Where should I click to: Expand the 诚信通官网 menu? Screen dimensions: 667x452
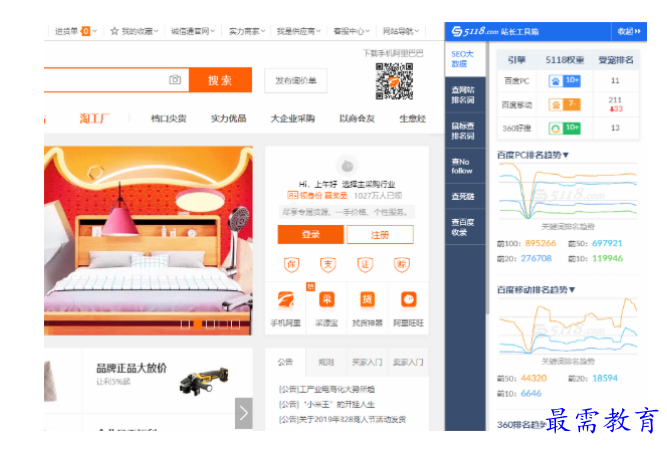click(x=193, y=31)
